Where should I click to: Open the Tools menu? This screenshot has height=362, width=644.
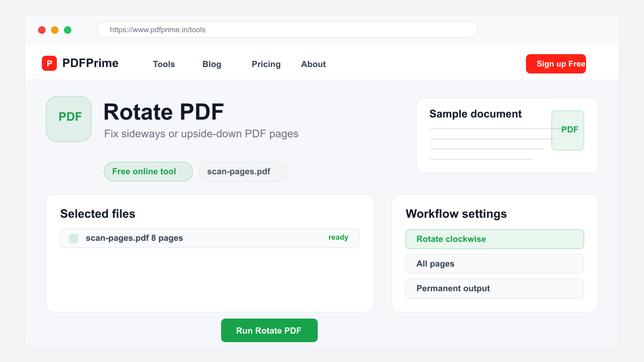click(x=164, y=64)
